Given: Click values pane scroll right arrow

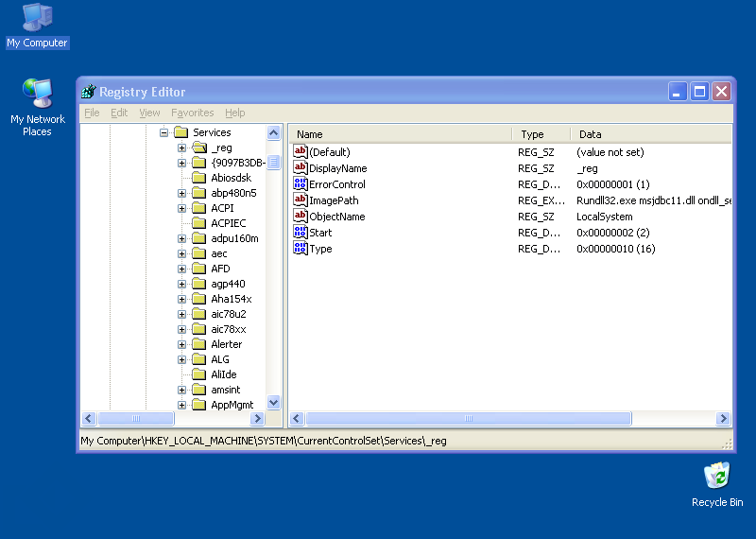Looking at the screenshot, I should coord(723,418).
